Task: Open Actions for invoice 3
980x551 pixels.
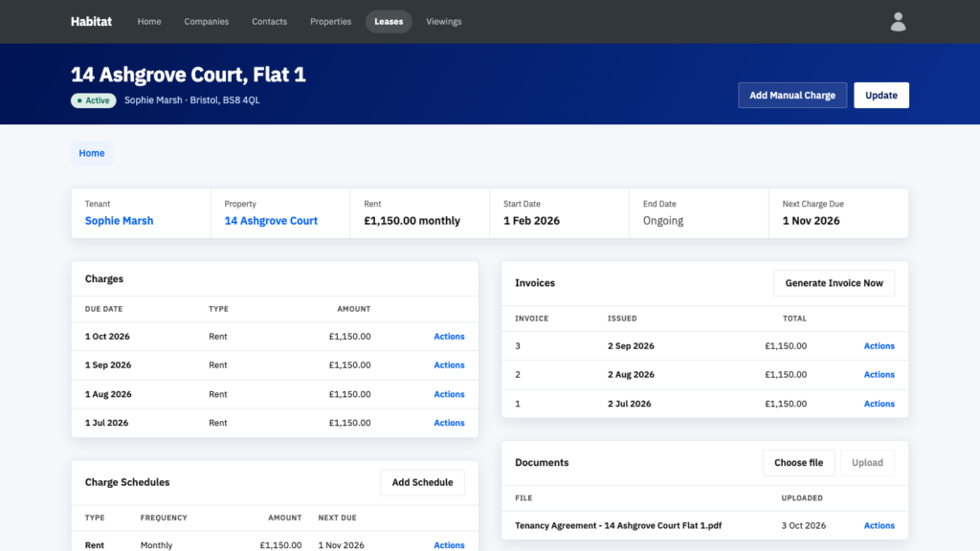Action: [x=880, y=345]
